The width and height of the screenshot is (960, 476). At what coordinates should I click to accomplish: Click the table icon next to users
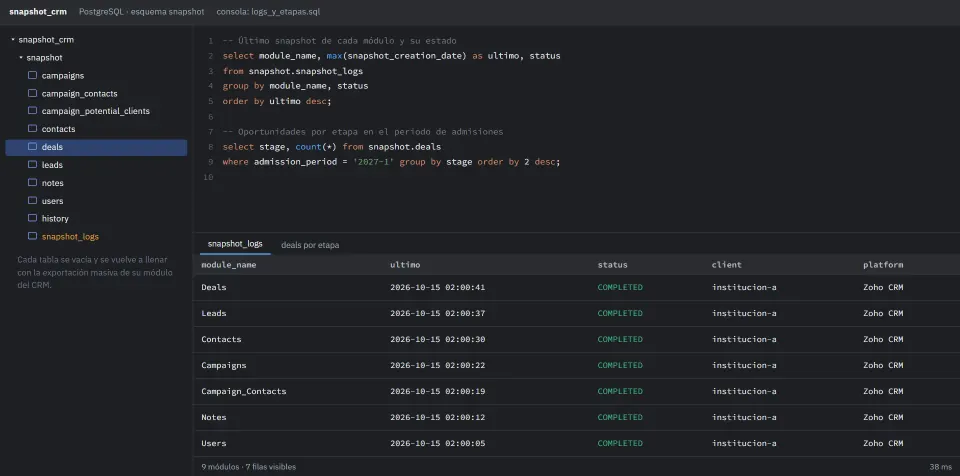tap(32, 200)
